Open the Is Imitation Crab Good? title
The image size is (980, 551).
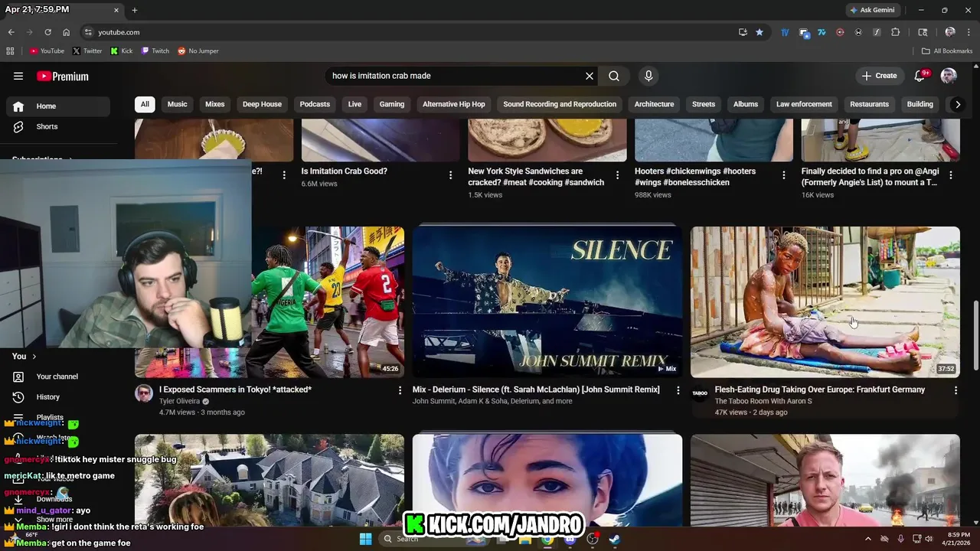344,171
